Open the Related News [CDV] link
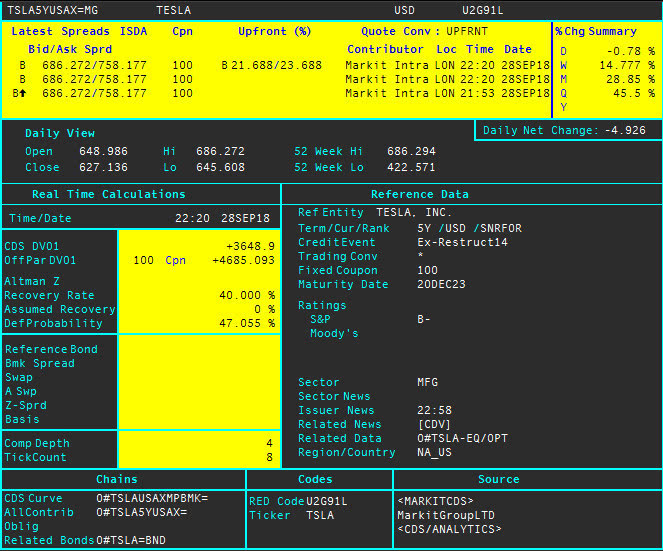The height and width of the screenshot is (551, 663). pyautogui.click(x=434, y=424)
